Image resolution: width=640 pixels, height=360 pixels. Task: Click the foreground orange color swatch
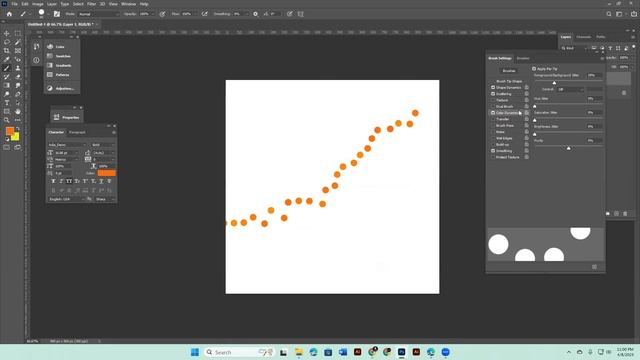[10, 131]
